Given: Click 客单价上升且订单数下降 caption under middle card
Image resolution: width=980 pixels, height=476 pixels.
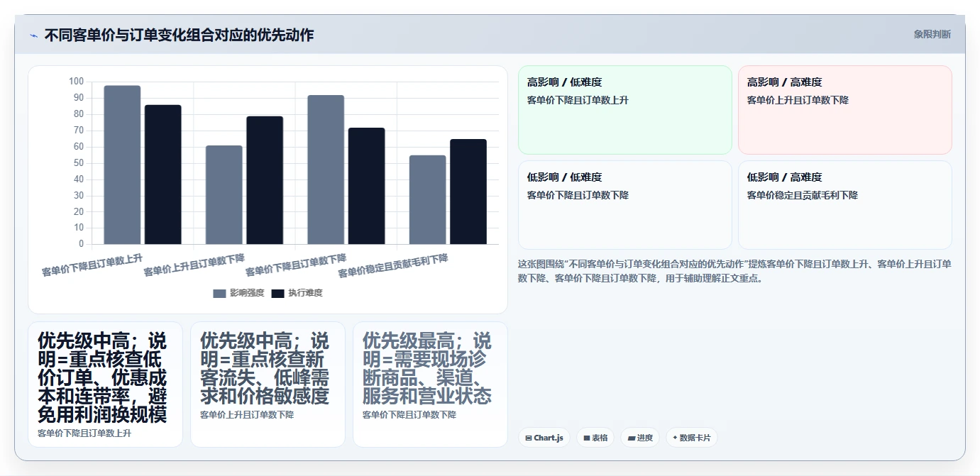Looking at the screenshot, I should tap(247, 415).
